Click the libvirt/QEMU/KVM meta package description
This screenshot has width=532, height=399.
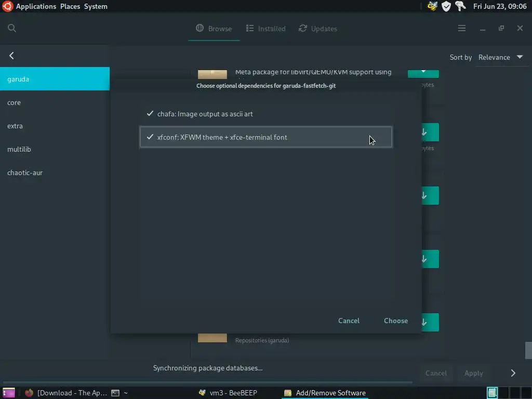(x=313, y=72)
